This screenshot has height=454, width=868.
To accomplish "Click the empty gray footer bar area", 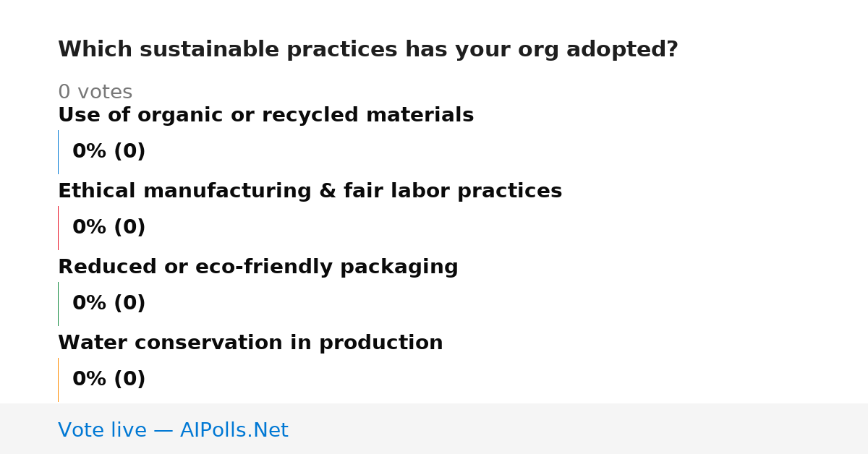I will coord(579,429).
